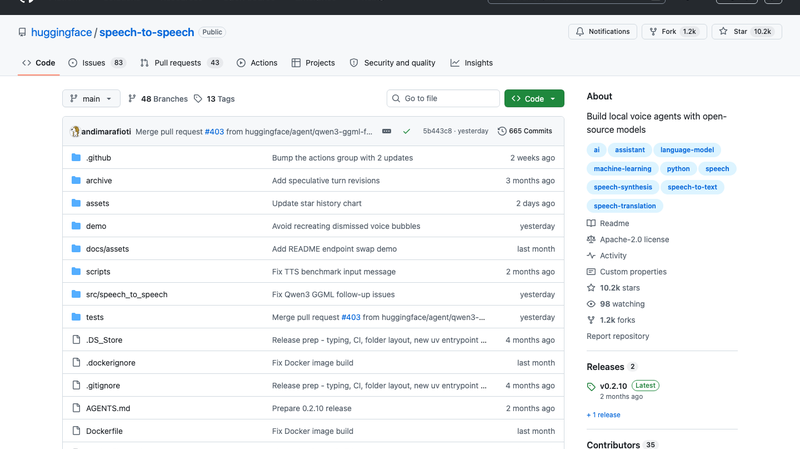Image resolution: width=800 pixels, height=449 pixels.
Task: Click the assets folder icon
Action: pyautogui.click(x=76, y=203)
